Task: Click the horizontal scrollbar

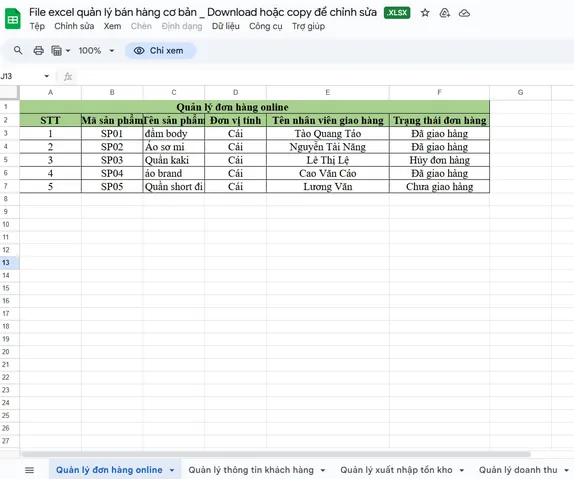Action: (x=276, y=454)
